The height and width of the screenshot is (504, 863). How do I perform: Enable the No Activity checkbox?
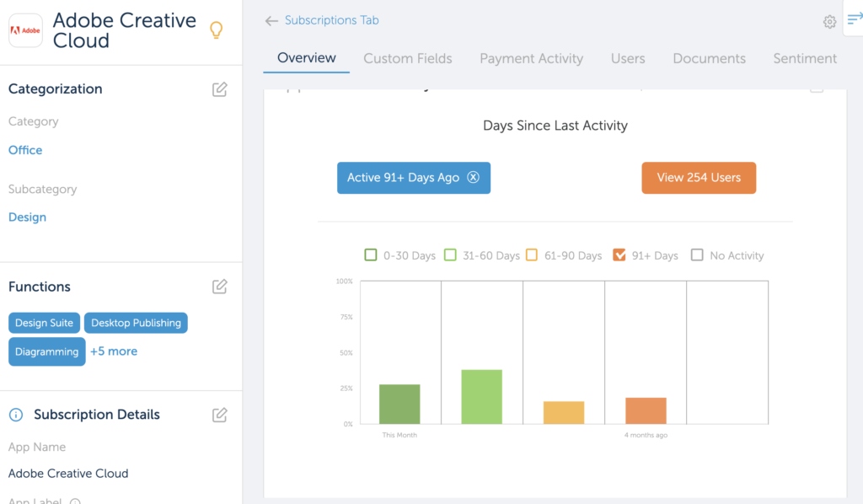coord(697,255)
